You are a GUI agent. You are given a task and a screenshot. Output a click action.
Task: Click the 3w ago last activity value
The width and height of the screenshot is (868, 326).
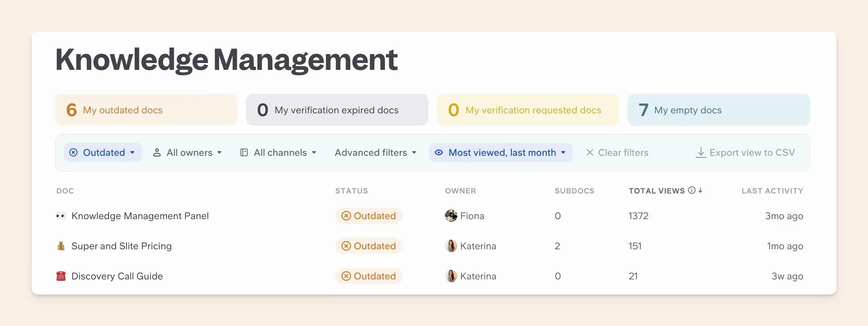[x=787, y=276]
